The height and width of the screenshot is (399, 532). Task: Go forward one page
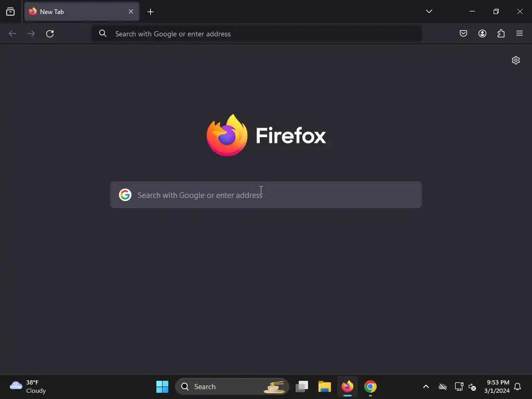31,34
